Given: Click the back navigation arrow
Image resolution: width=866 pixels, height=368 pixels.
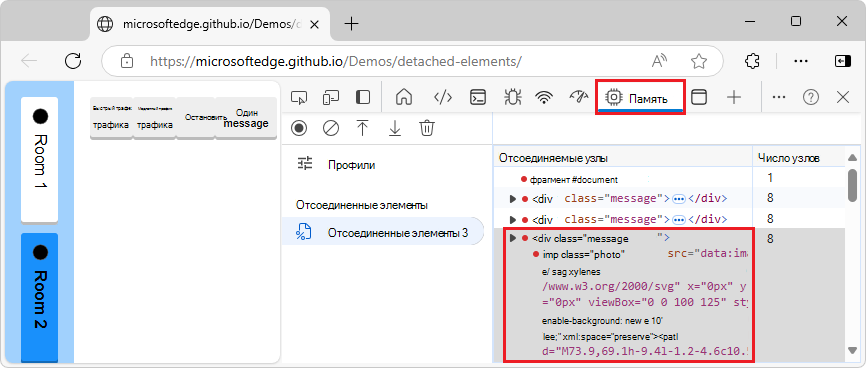Looking at the screenshot, I should click(29, 61).
